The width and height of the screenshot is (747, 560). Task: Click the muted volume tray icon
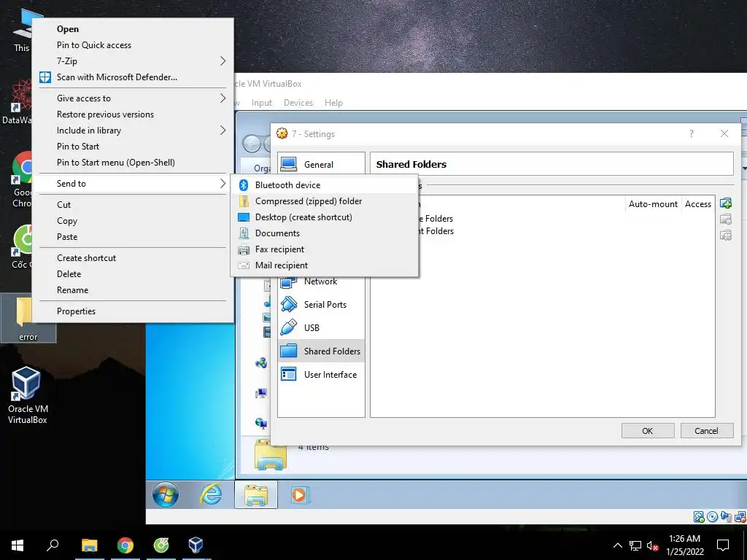652,545
